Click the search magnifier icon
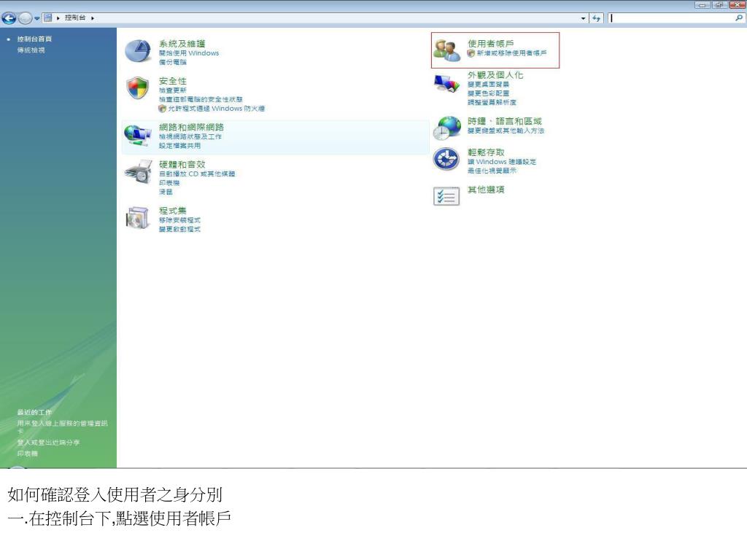This screenshot has height=560, width=747. 739,17
